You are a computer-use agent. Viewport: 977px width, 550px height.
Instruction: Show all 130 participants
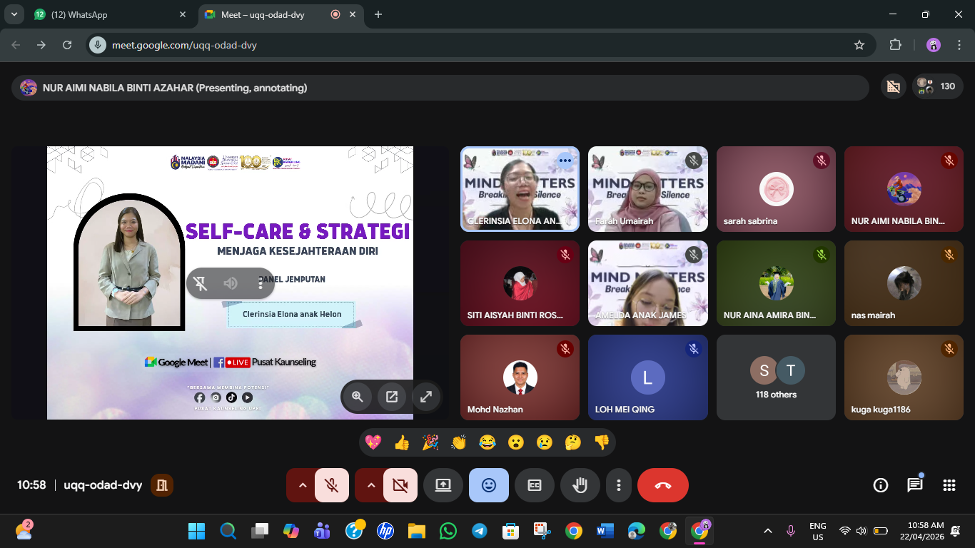point(937,87)
